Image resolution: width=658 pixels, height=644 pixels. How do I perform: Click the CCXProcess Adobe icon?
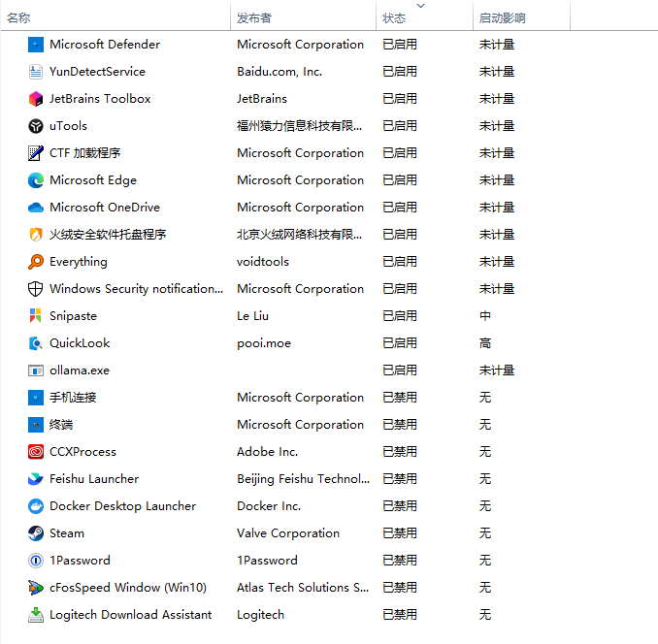coord(36,452)
